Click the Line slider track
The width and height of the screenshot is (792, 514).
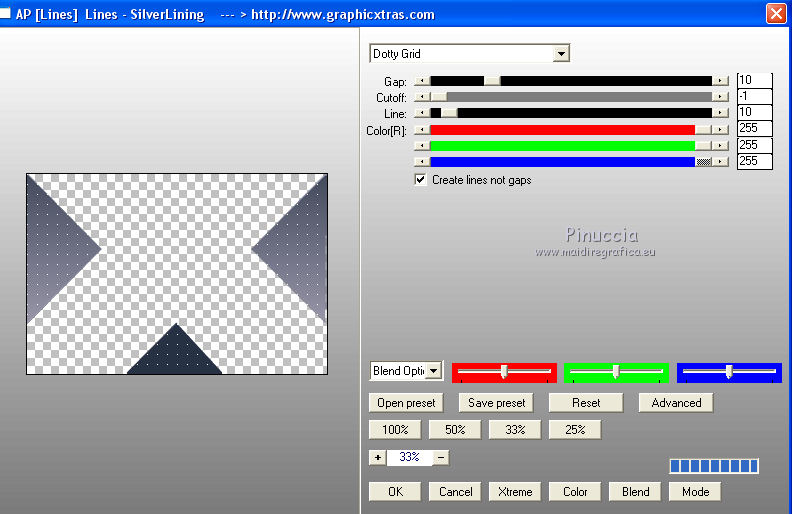tap(571, 113)
